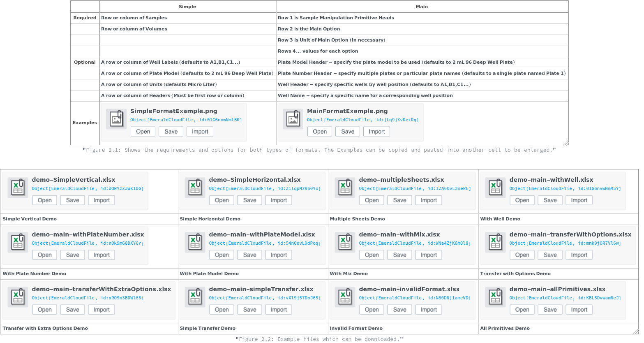
Task: Click the demo-main-allPrimitives.xlsx spreadsheet icon
Action: coord(496,297)
